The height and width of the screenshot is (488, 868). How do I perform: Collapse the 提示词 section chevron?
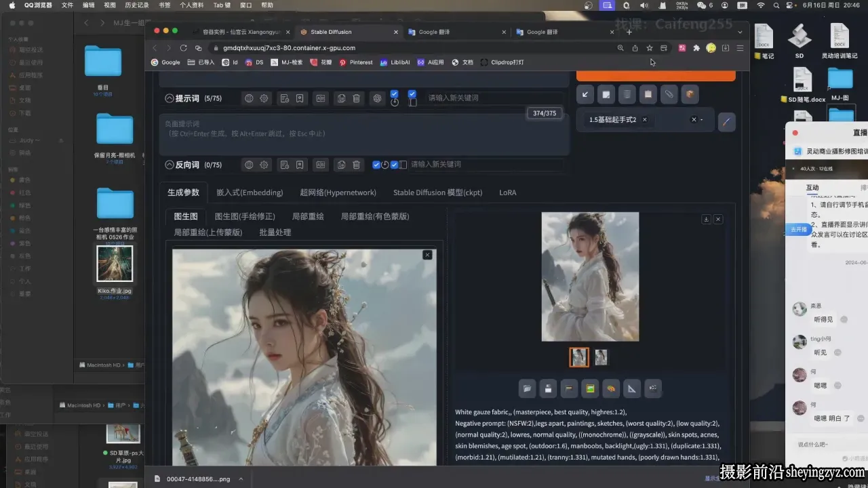coord(170,98)
